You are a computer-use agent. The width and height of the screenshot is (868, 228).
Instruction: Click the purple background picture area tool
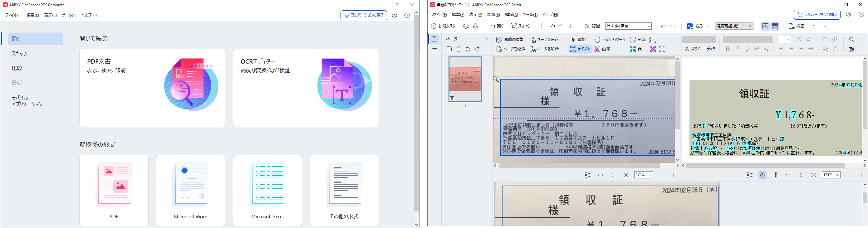point(653,49)
